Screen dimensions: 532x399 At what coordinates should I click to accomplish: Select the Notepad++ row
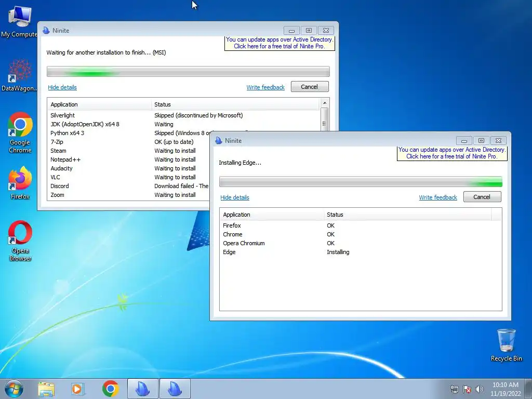pyautogui.click(x=129, y=159)
